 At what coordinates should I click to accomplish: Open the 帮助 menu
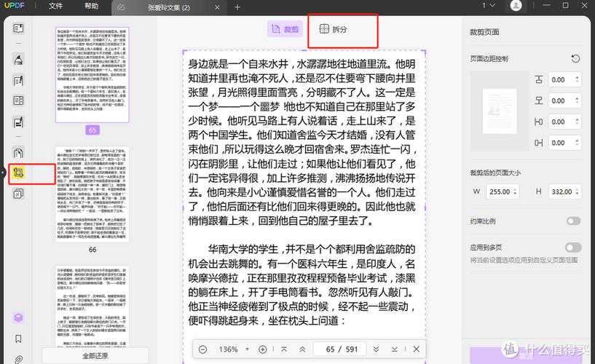pyautogui.click(x=92, y=6)
